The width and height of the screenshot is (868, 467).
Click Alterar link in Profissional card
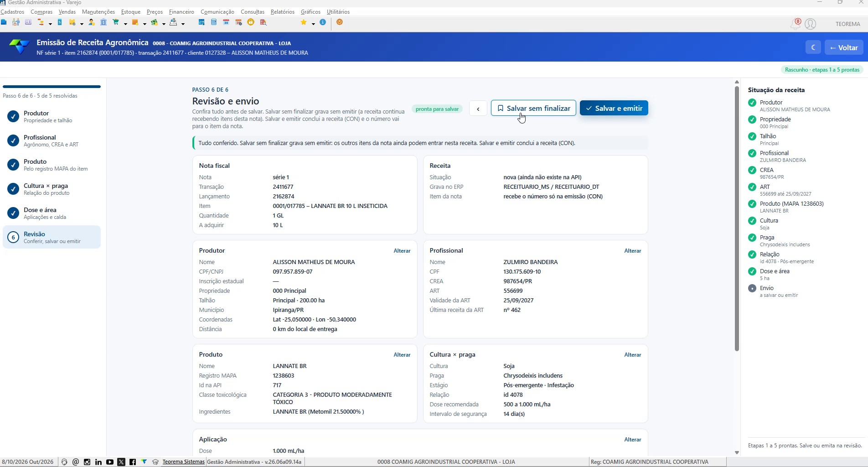click(633, 251)
